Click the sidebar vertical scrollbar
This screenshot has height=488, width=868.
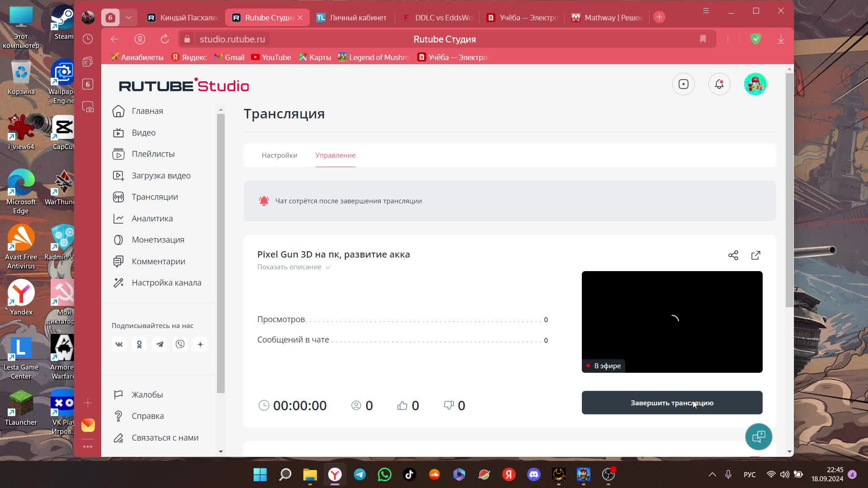[221, 253]
